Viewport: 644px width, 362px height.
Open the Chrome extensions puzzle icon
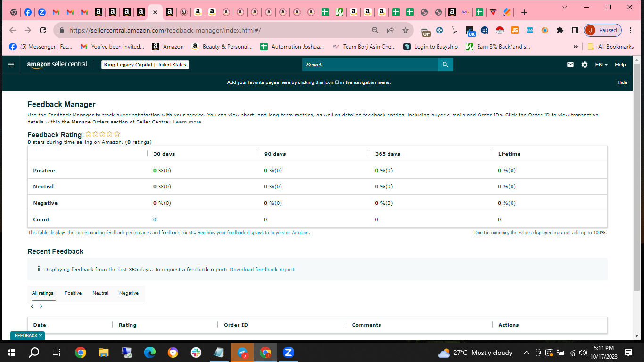click(560, 30)
